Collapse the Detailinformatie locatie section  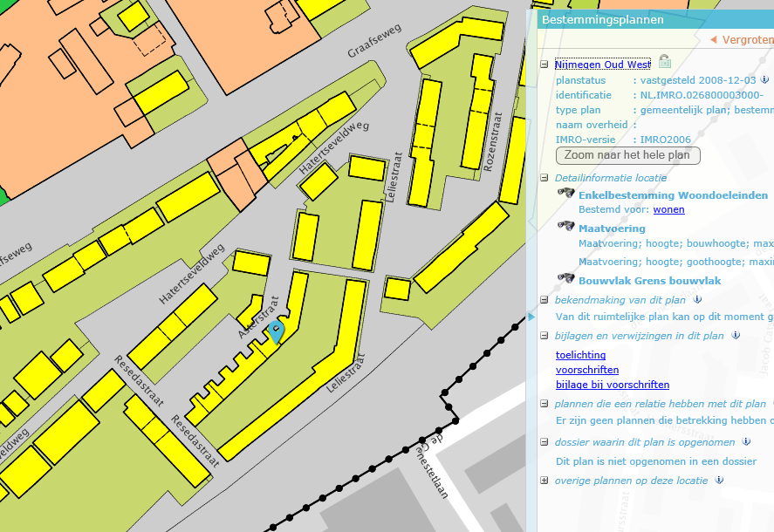[x=544, y=178]
